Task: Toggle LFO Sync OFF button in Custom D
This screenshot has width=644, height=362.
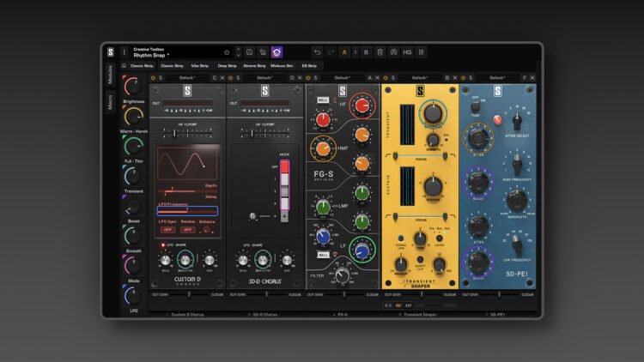Action: (167, 230)
